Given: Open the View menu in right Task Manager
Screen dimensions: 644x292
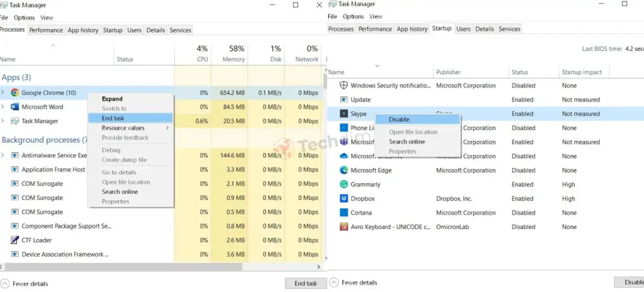Looking at the screenshot, I should (376, 16).
